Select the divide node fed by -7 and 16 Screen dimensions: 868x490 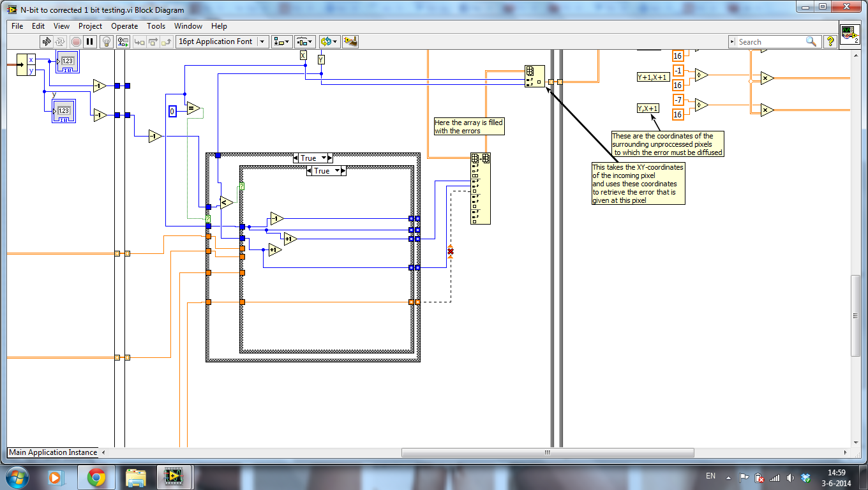701,105
